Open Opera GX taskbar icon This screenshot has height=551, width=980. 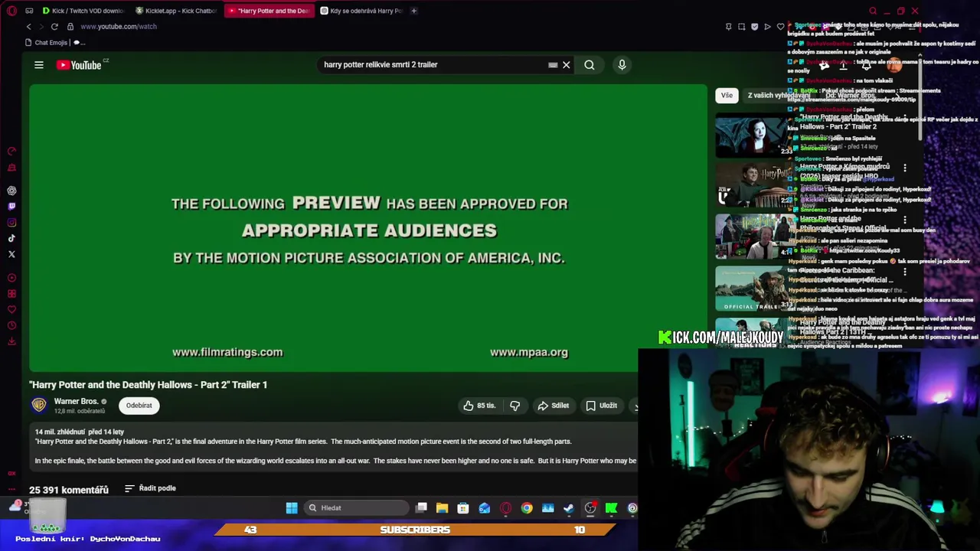coord(505,508)
